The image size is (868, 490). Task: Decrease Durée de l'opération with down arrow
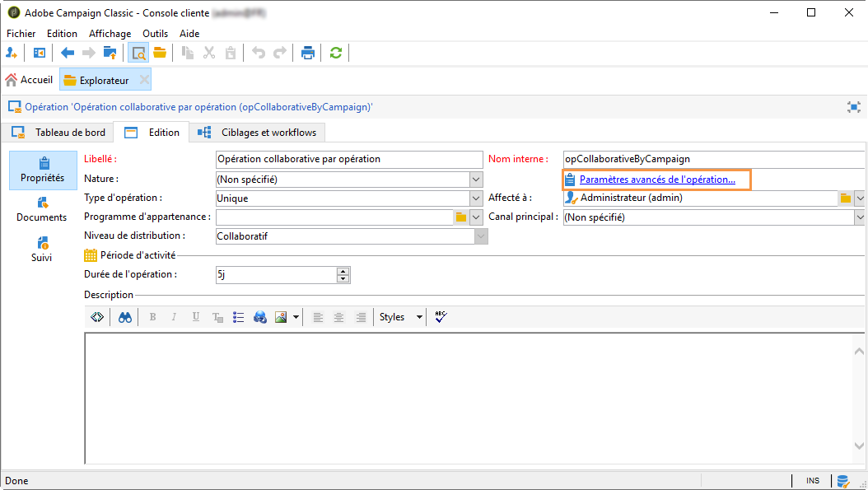[343, 278]
